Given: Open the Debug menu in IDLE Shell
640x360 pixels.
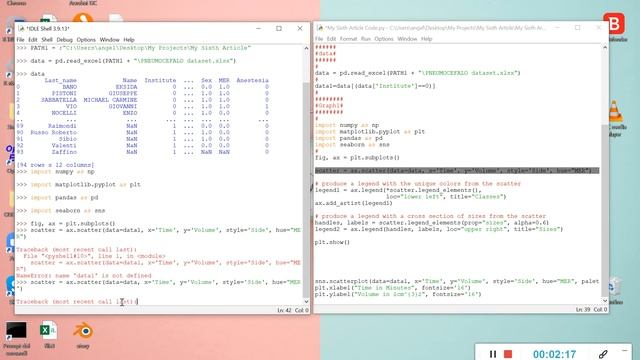Looking at the screenshot, I should [64, 40].
